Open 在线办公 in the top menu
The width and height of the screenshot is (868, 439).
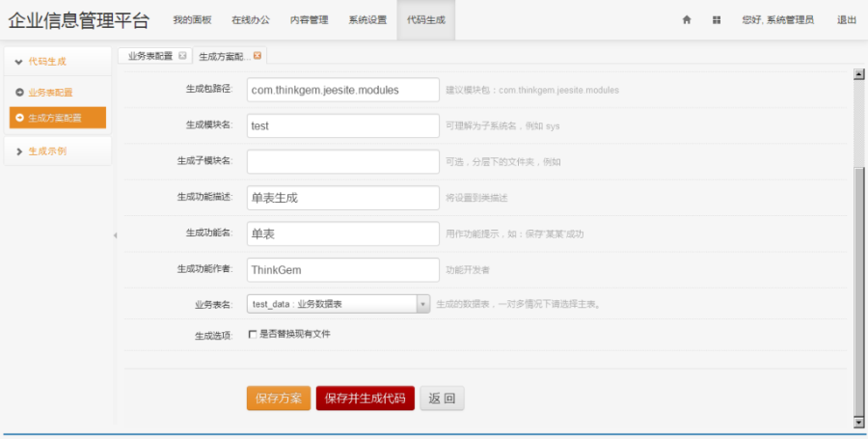251,20
